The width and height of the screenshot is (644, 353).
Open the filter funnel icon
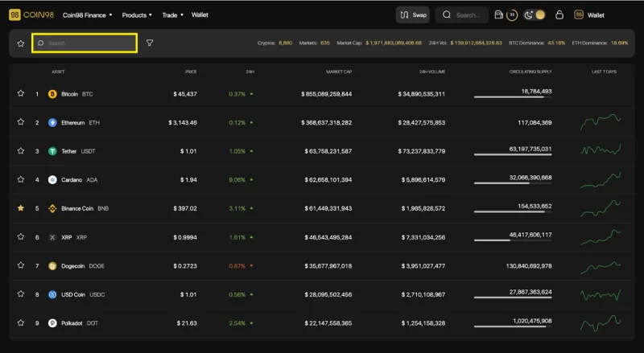pos(150,43)
